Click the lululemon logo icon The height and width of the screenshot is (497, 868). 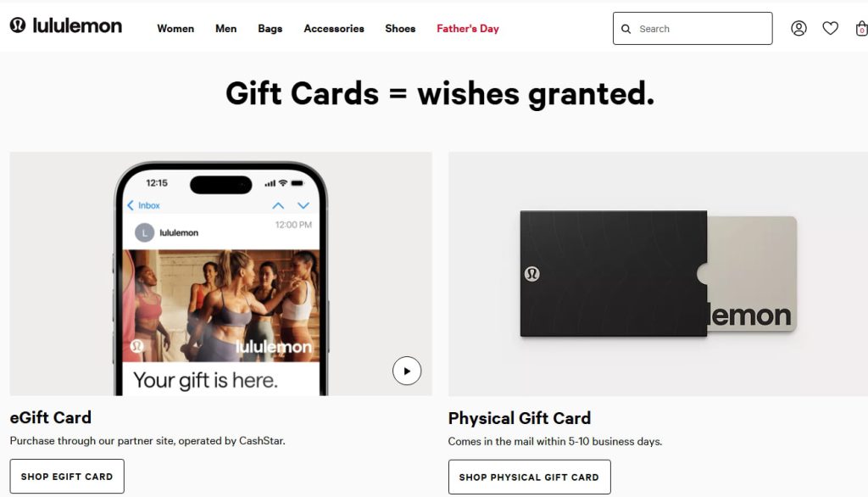18,25
